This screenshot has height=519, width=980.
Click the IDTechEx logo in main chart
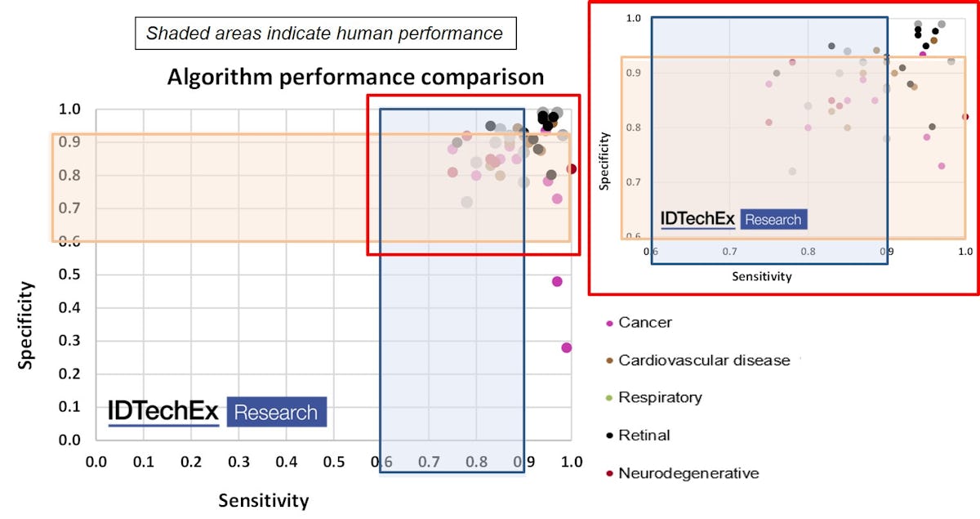click(x=163, y=412)
